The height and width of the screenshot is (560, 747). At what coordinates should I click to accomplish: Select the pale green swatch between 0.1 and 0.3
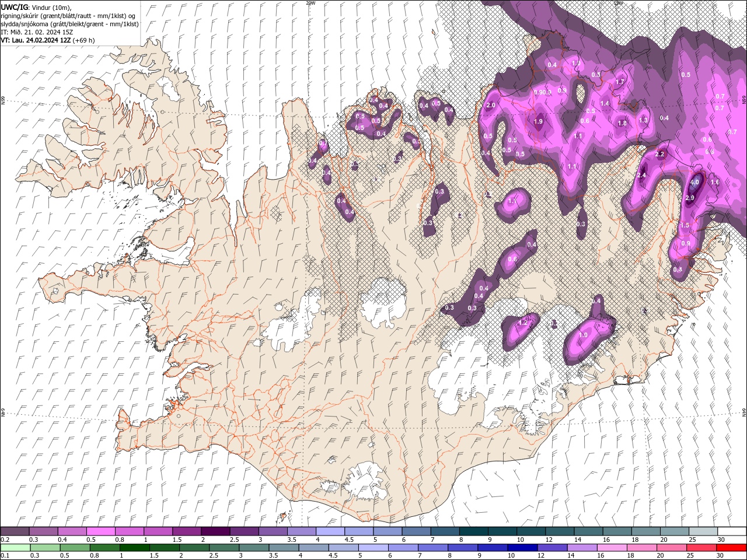point(15,548)
